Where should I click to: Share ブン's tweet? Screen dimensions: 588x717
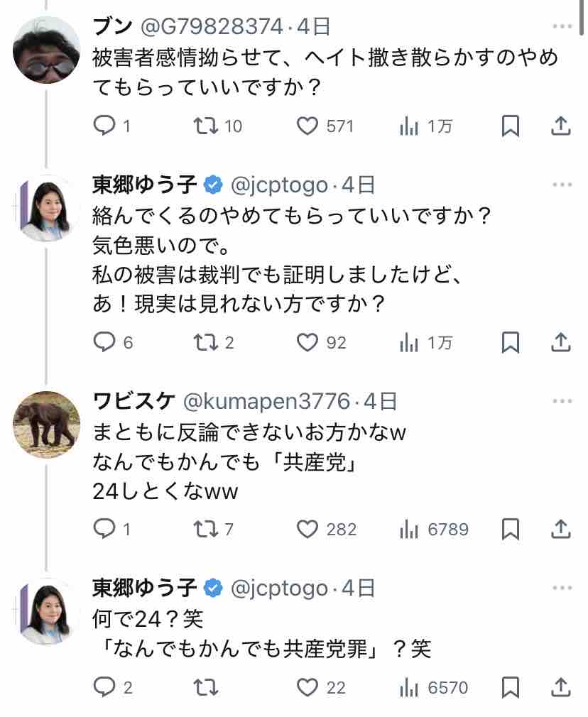pyautogui.click(x=561, y=126)
